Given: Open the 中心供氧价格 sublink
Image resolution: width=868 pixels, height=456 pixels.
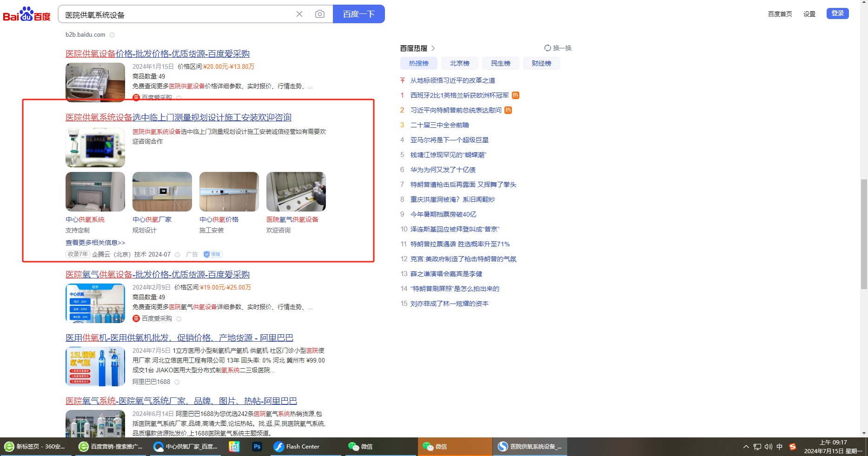Looking at the screenshot, I should (x=219, y=219).
